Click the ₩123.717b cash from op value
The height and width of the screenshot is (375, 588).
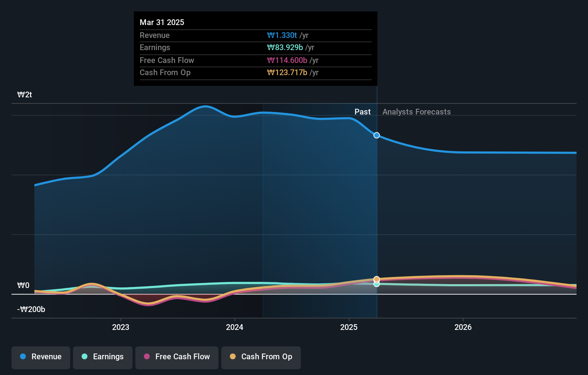point(287,72)
